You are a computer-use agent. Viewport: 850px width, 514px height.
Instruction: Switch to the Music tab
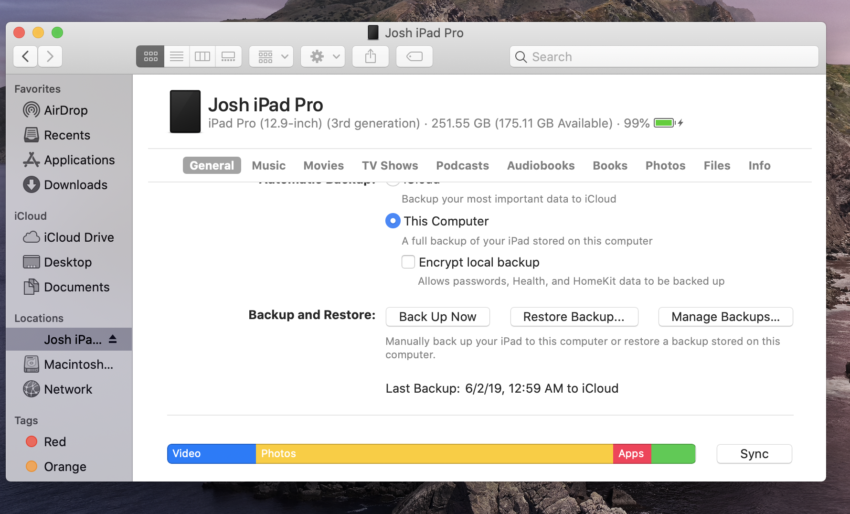tap(268, 165)
